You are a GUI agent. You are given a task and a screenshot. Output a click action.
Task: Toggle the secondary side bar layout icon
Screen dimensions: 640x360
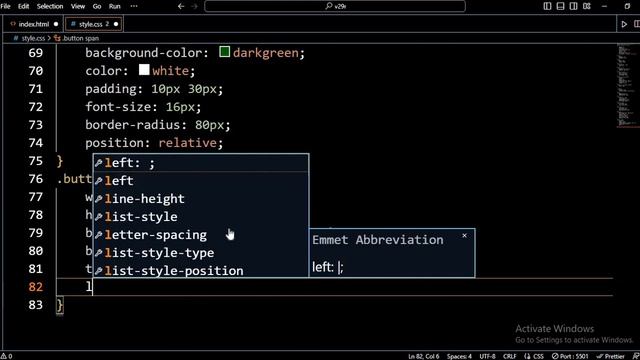click(x=573, y=6)
